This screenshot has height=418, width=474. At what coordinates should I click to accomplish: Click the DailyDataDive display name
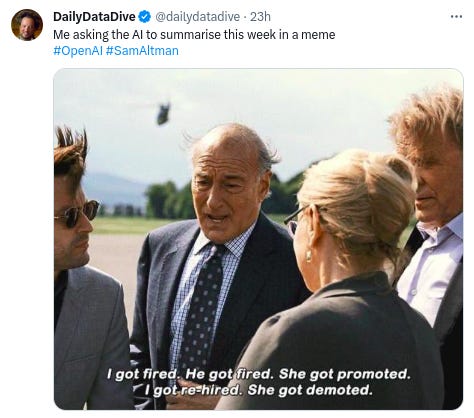point(94,17)
